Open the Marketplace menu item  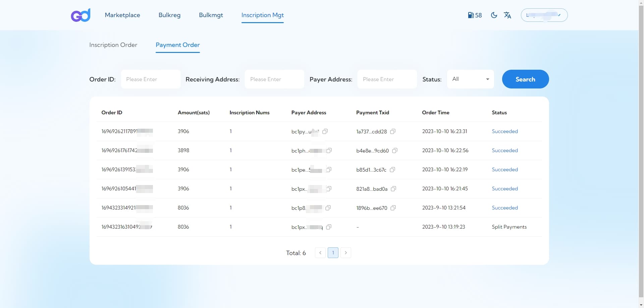click(x=122, y=15)
